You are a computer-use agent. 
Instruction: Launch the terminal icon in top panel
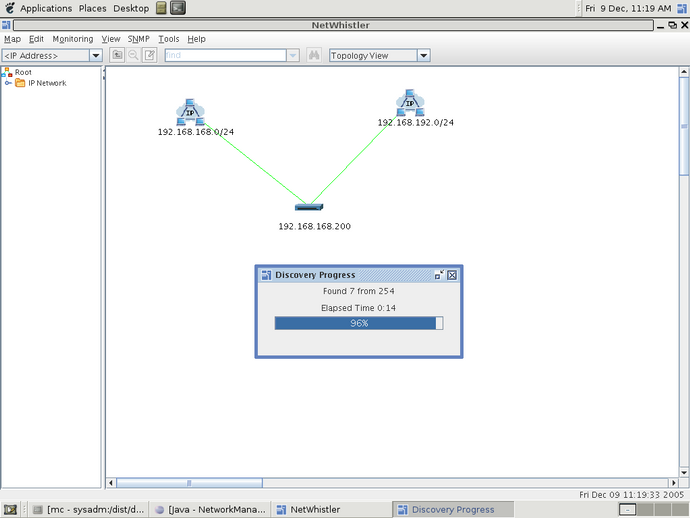[178, 8]
